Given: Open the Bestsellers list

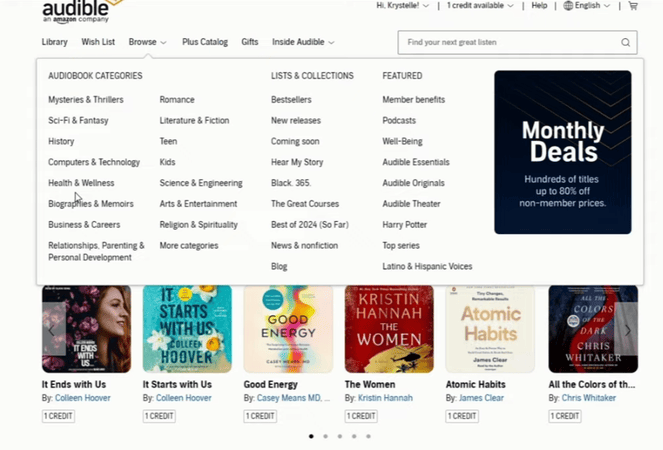Looking at the screenshot, I should [x=291, y=99].
